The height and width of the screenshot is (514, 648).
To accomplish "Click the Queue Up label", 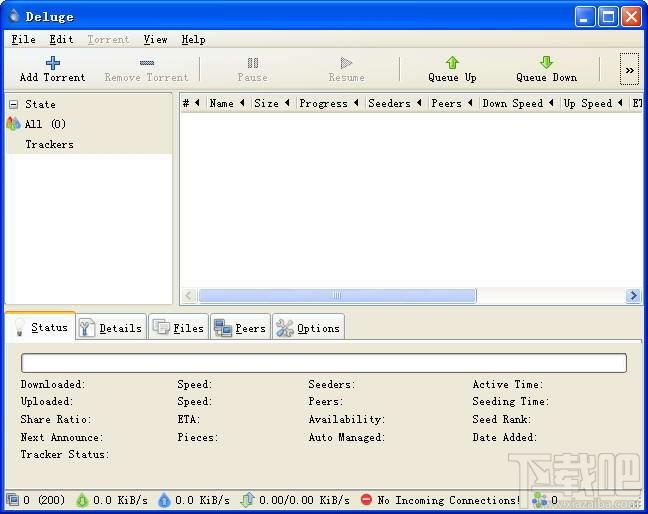I will pos(452,78).
